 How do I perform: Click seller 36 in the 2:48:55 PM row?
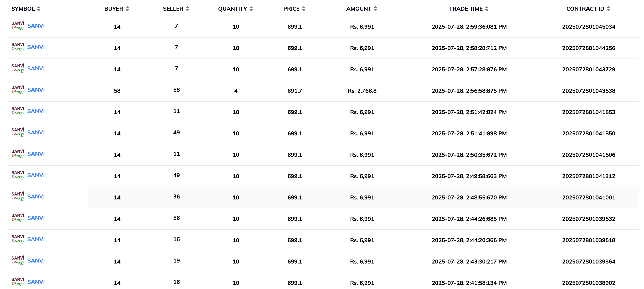point(177,196)
